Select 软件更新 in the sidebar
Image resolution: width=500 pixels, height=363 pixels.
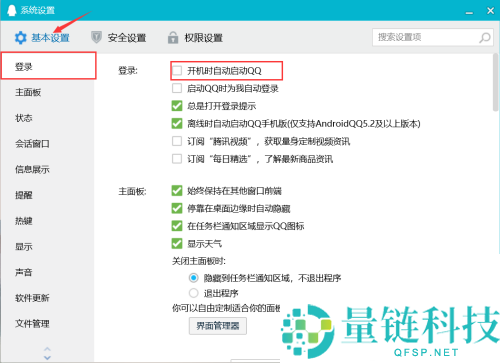(x=47, y=298)
